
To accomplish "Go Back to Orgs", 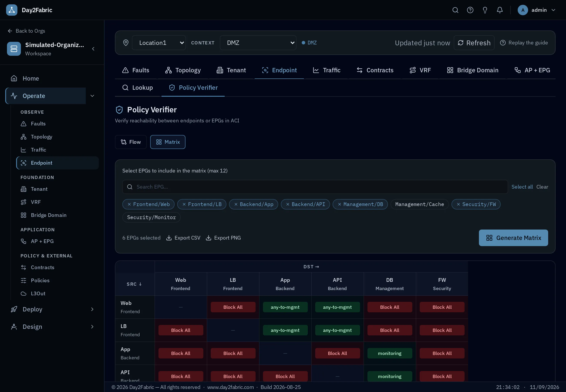I will pos(27,31).
